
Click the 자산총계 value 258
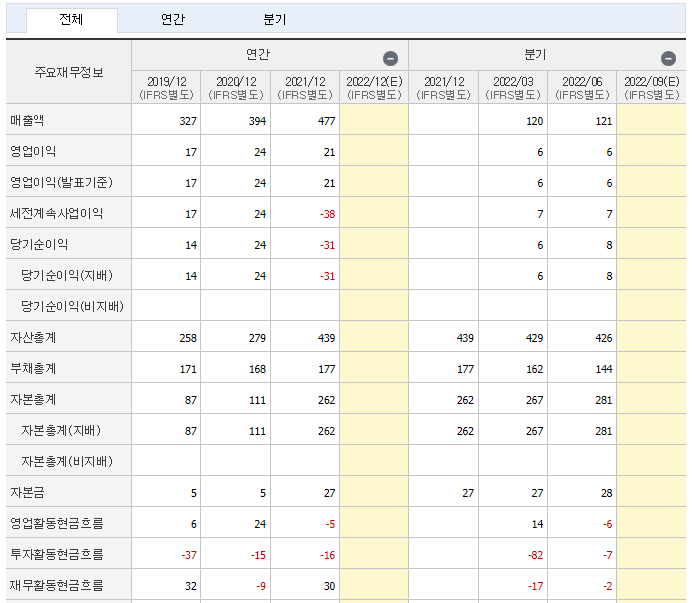point(188,338)
